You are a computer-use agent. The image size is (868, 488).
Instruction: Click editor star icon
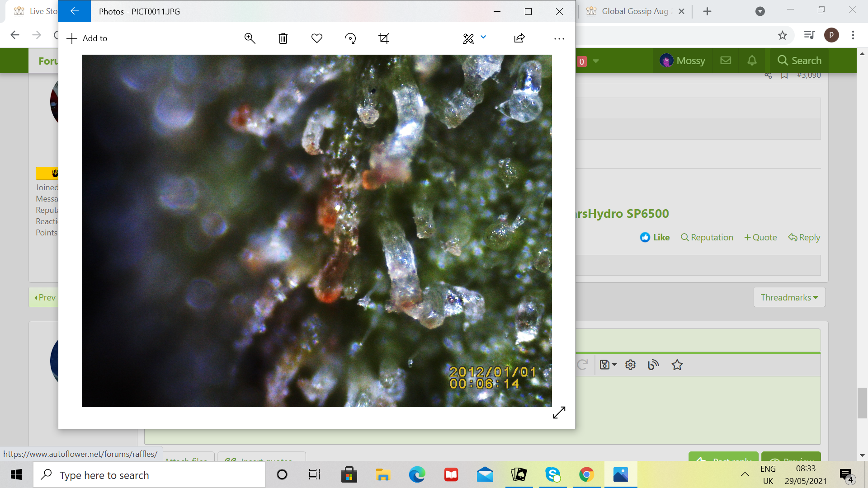pyautogui.click(x=677, y=365)
